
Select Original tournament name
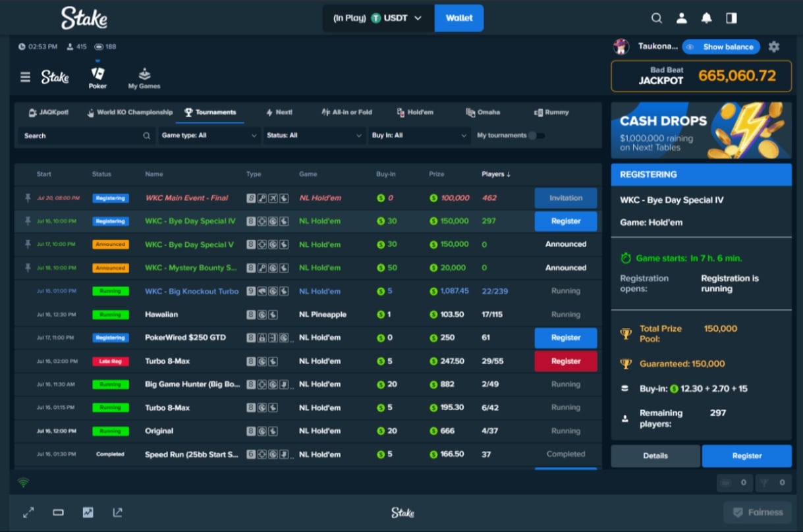point(159,431)
